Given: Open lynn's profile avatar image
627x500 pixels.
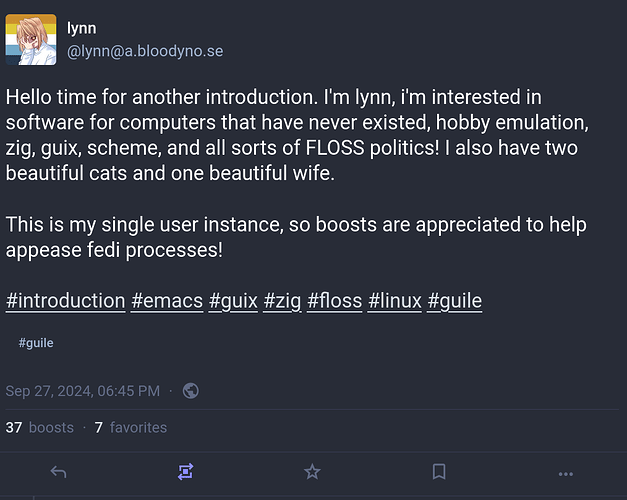Looking at the screenshot, I should click(x=31, y=41).
